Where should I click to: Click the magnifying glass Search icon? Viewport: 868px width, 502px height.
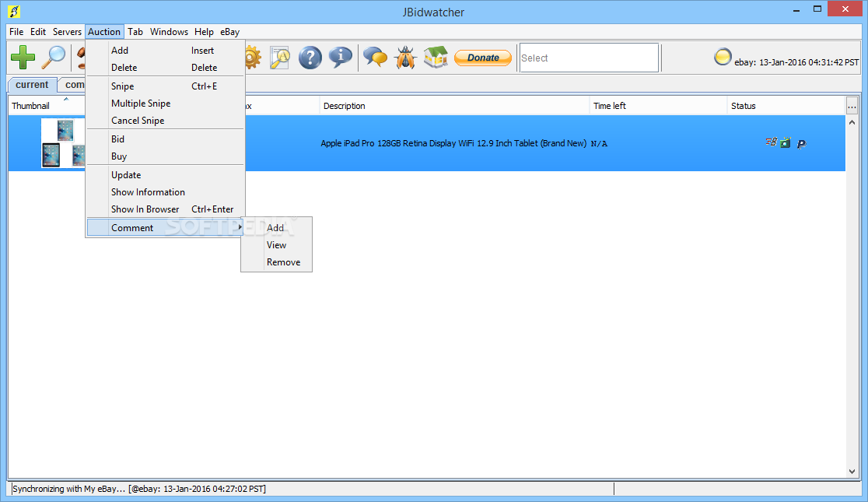(x=54, y=57)
